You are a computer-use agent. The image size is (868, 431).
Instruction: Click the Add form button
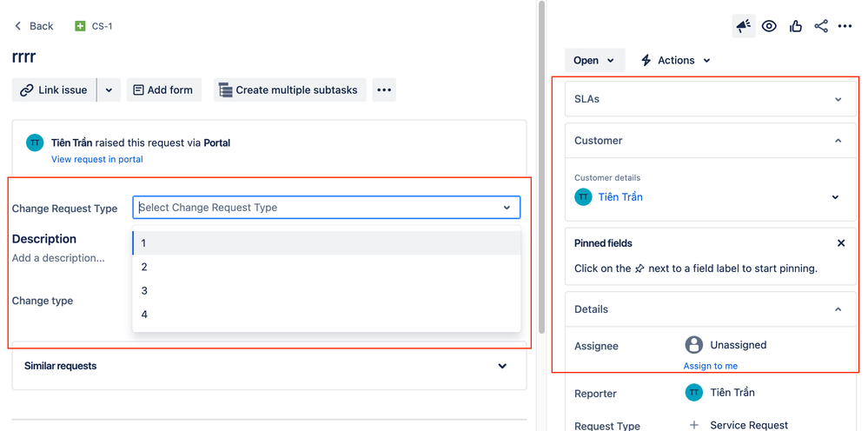tap(164, 90)
